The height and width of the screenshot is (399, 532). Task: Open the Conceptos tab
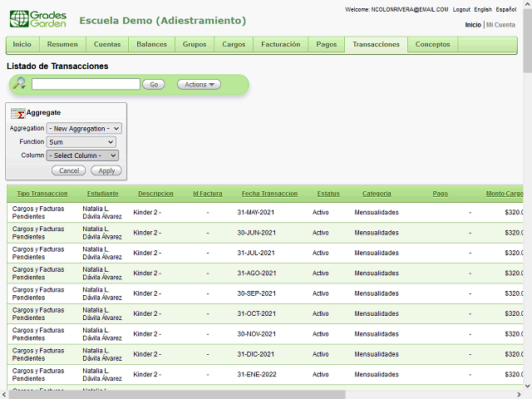(432, 44)
